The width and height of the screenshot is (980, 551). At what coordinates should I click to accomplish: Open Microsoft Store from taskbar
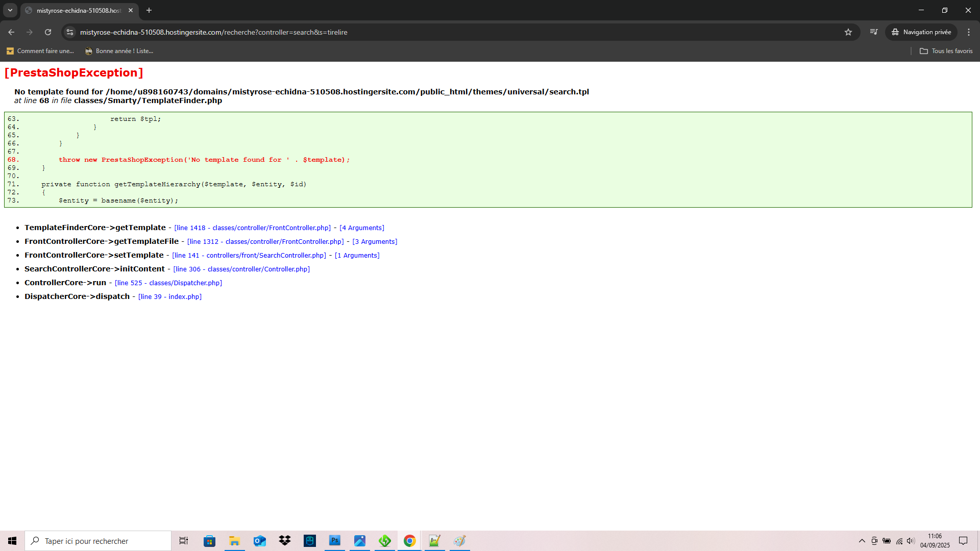click(x=209, y=541)
